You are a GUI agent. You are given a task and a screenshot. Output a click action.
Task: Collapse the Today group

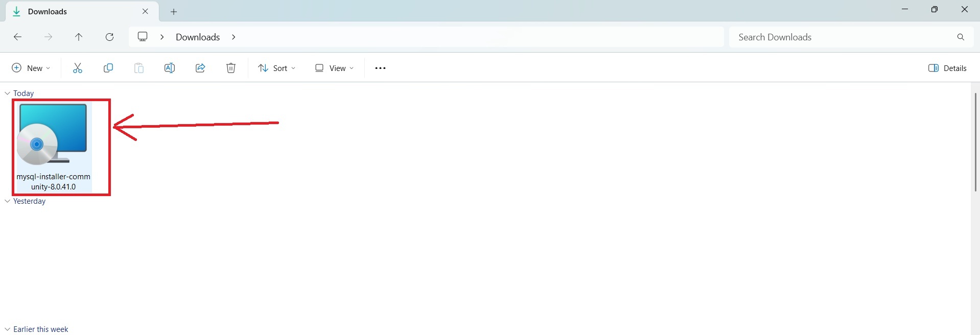pos(7,93)
